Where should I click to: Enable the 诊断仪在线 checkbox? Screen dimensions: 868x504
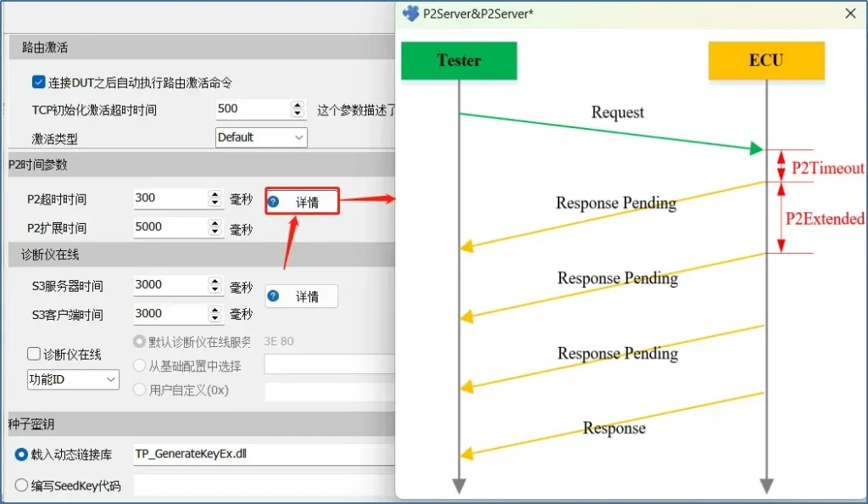coord(34,354)
